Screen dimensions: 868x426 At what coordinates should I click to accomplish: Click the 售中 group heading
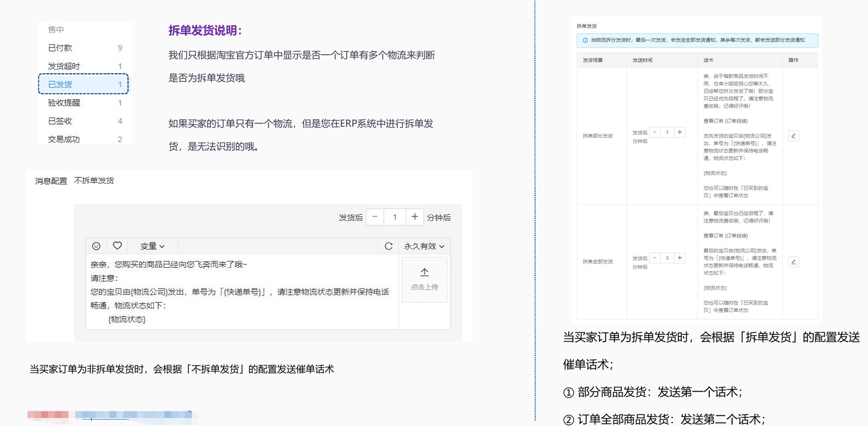coord(56,30)
